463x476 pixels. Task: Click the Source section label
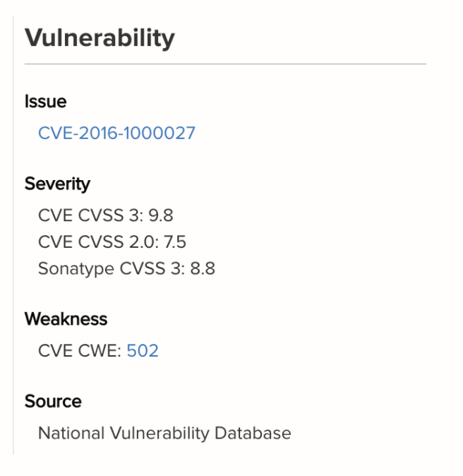(53, 401)
